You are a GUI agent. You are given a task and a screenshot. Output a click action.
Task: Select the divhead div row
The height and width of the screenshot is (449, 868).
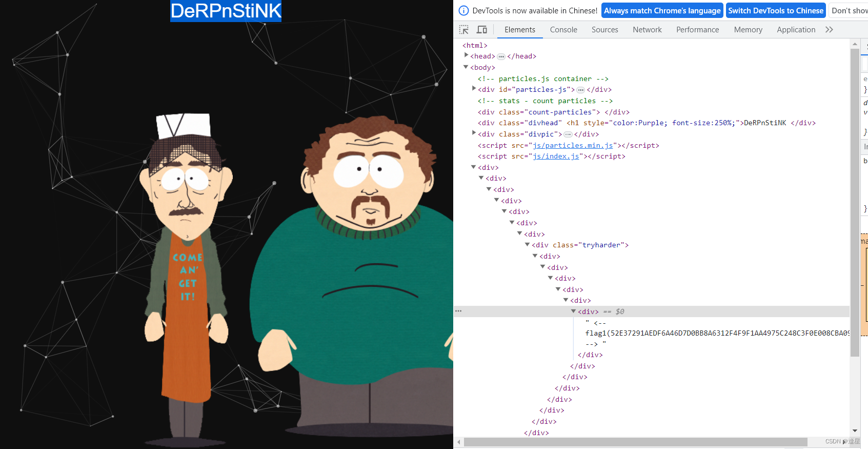(647, 123)
